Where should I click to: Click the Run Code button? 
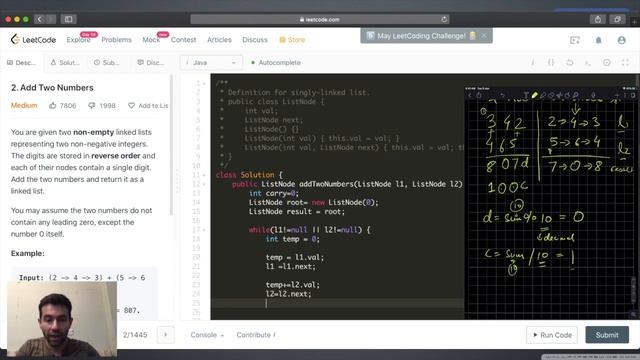[x=552, y=335]
